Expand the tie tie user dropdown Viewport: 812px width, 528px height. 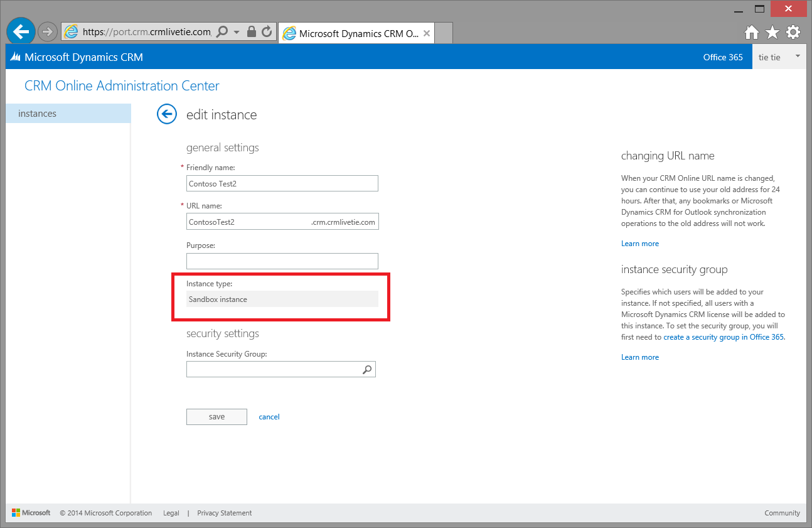[798, 57]
